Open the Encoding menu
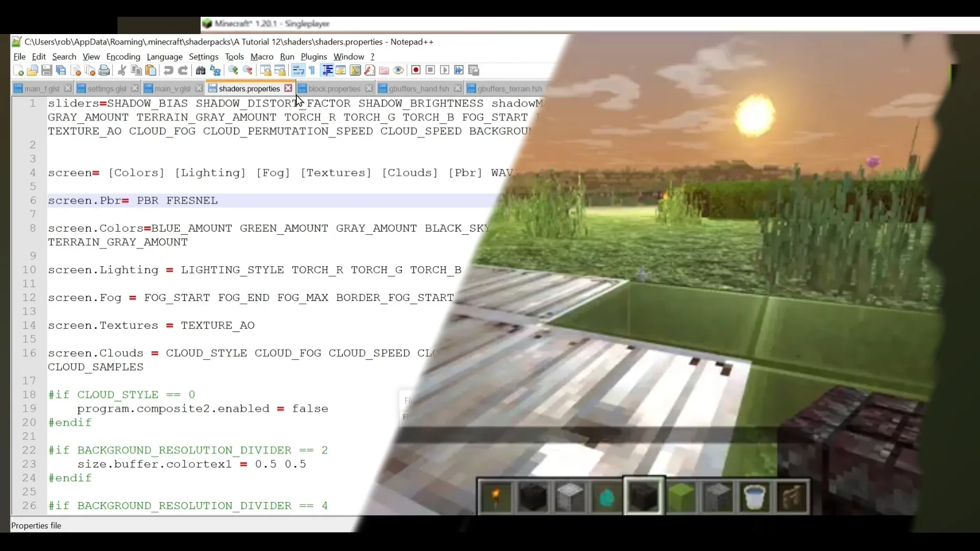 (123, 57)
